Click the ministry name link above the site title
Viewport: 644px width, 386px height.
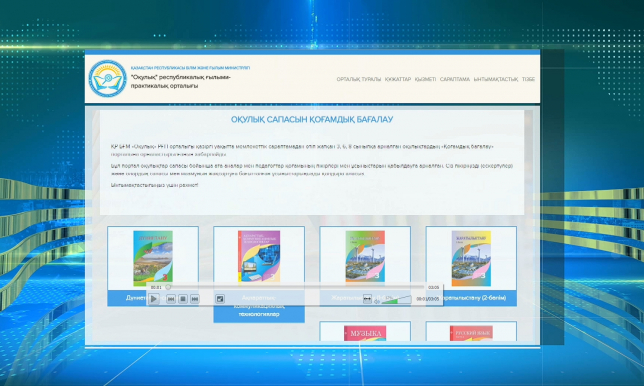coord(190,68)
